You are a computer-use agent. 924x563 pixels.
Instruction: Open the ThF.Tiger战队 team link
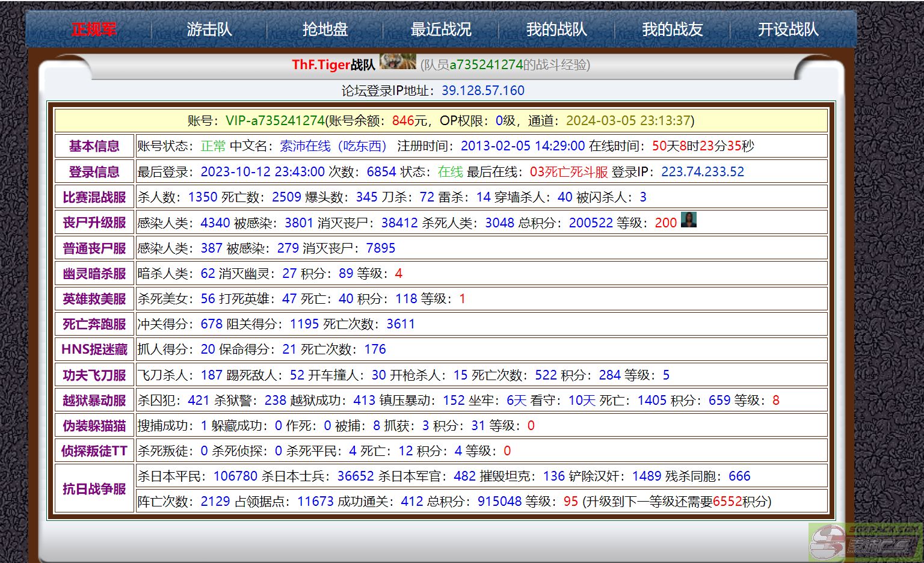(x=334, y=65)
